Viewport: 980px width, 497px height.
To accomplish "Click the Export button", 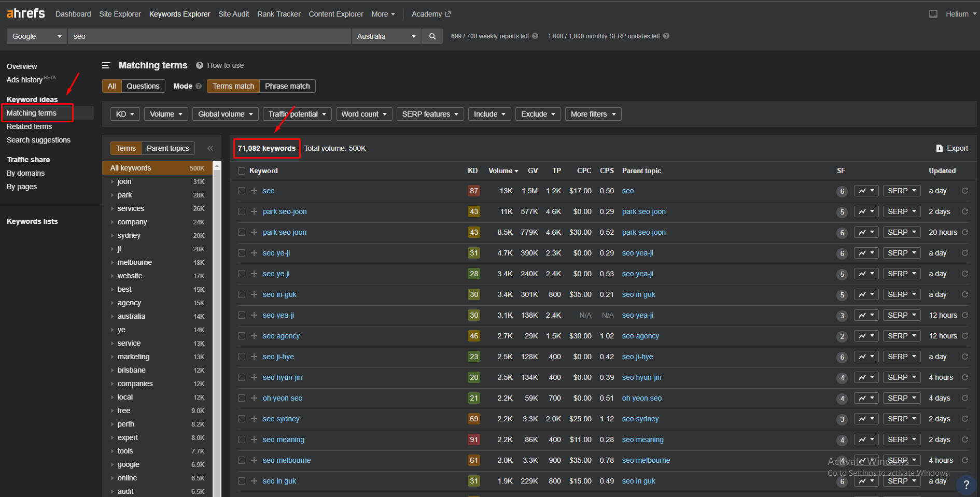I will 952,148.
